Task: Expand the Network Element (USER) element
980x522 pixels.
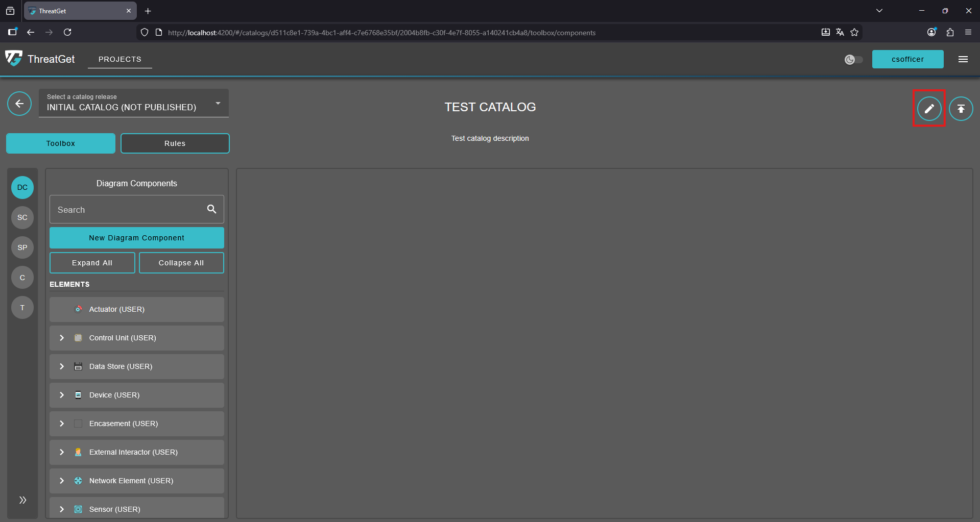Action: click(62, 480)
